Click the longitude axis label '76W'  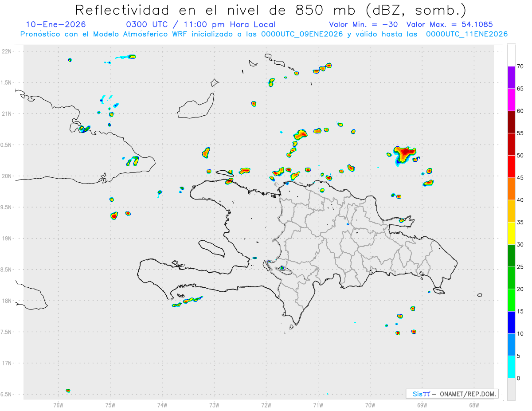click(58, 405)
